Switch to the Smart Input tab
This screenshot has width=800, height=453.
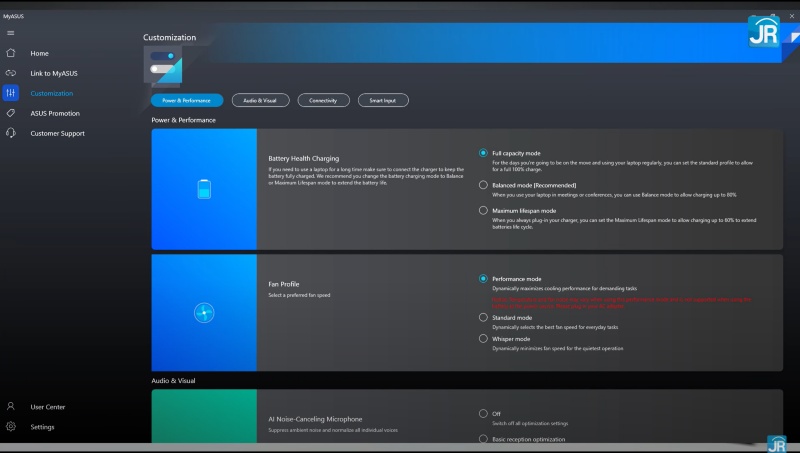(382, 100)
